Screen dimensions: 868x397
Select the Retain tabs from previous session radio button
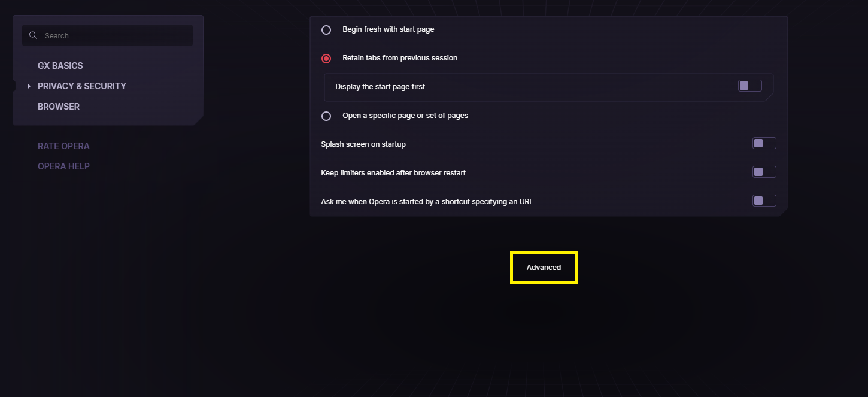(326, 58)
